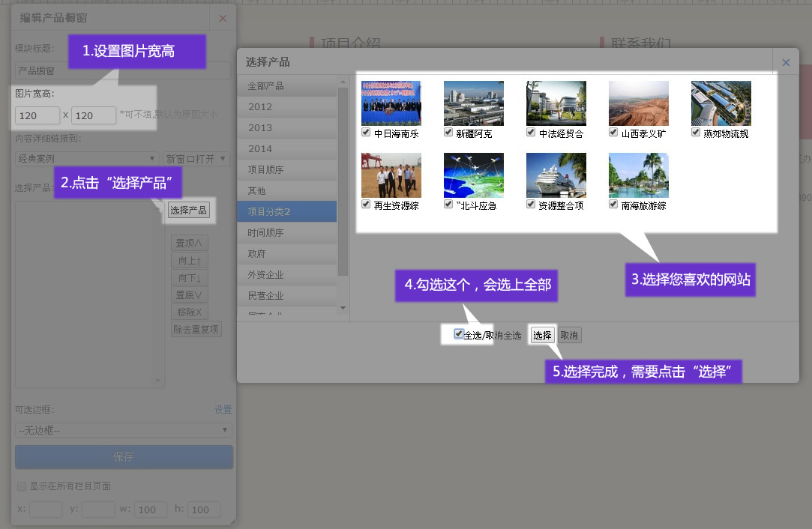Close the 选择产品 dialog
Viewport: 812px width, 529px height.
[x=786, y=63]
